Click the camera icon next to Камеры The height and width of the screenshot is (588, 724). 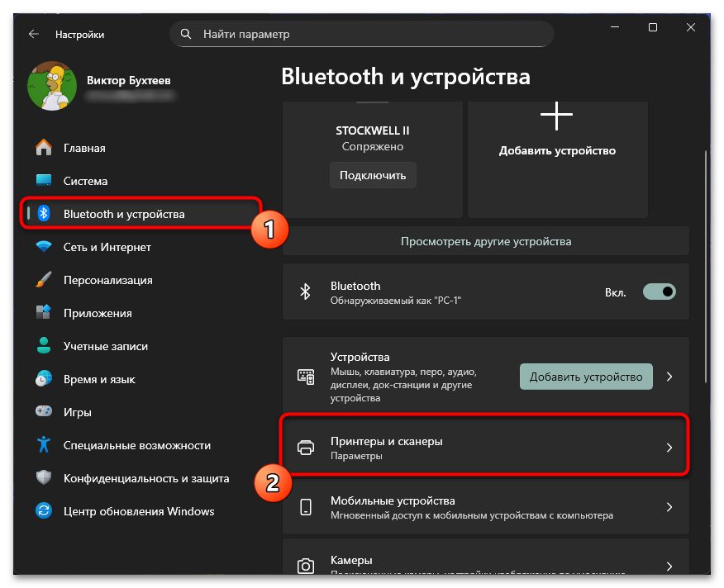(306, 566)
